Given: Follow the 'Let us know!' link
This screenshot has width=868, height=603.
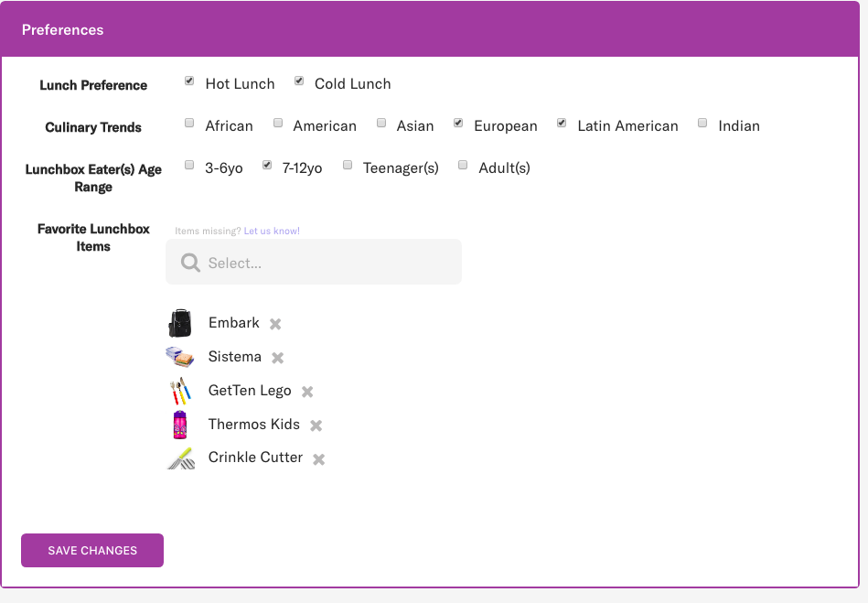Looking at the screenshot, I should click(x=272, y=232).
